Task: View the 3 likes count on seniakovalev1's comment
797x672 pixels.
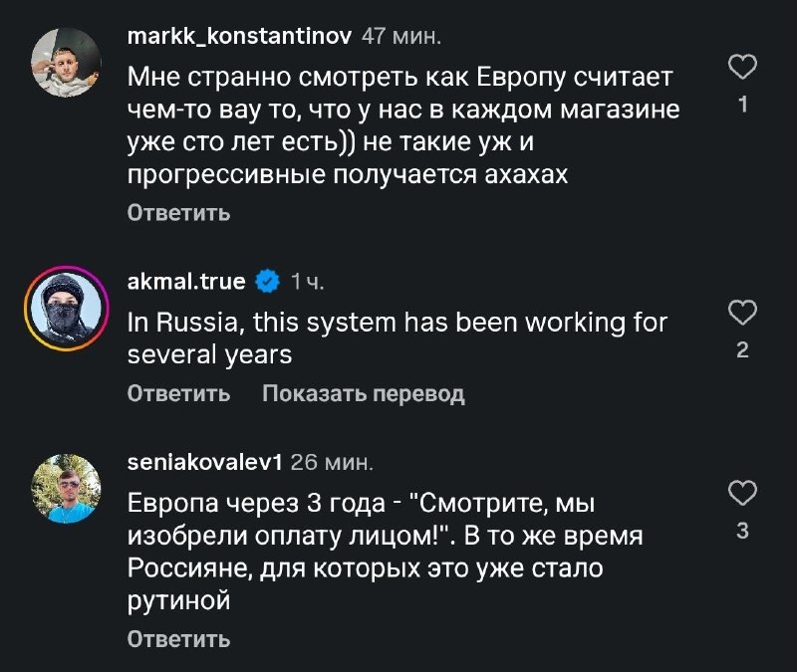Action: [742, 531]
